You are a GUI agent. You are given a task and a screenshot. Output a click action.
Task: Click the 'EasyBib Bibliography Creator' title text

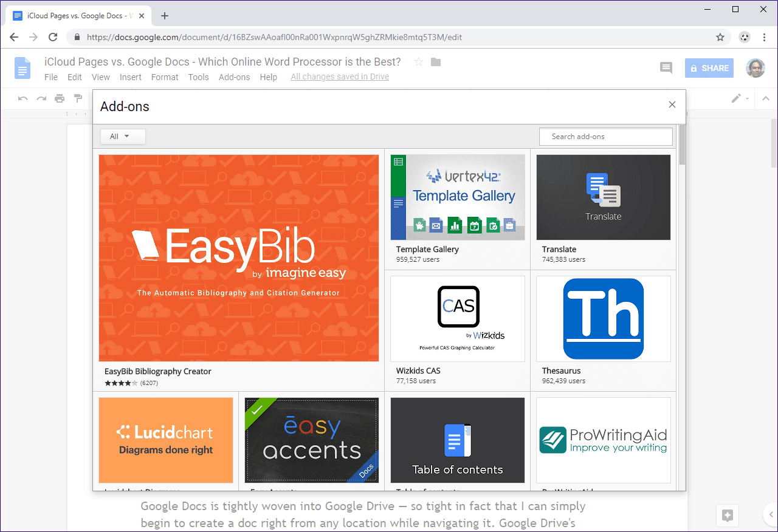coord(158,371)
